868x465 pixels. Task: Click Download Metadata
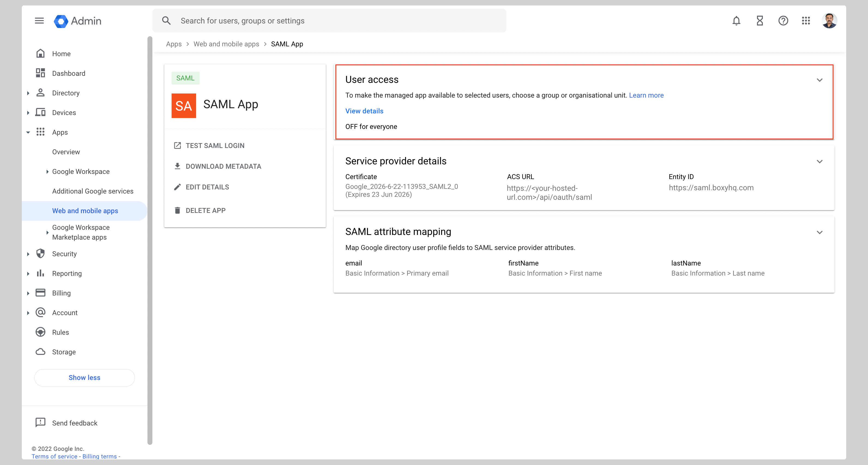coord(223,166)
